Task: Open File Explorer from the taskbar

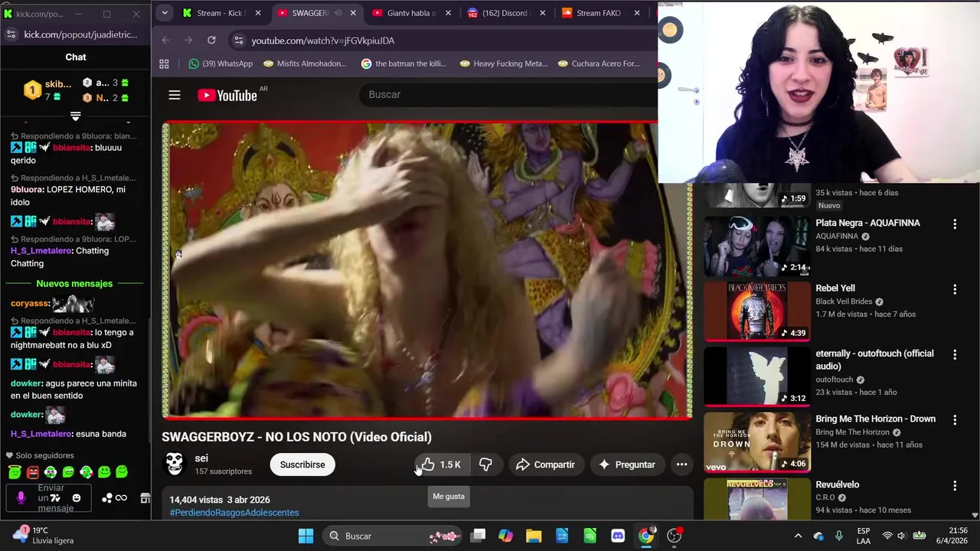Action: pyautogui.click(x=534, y=536)
